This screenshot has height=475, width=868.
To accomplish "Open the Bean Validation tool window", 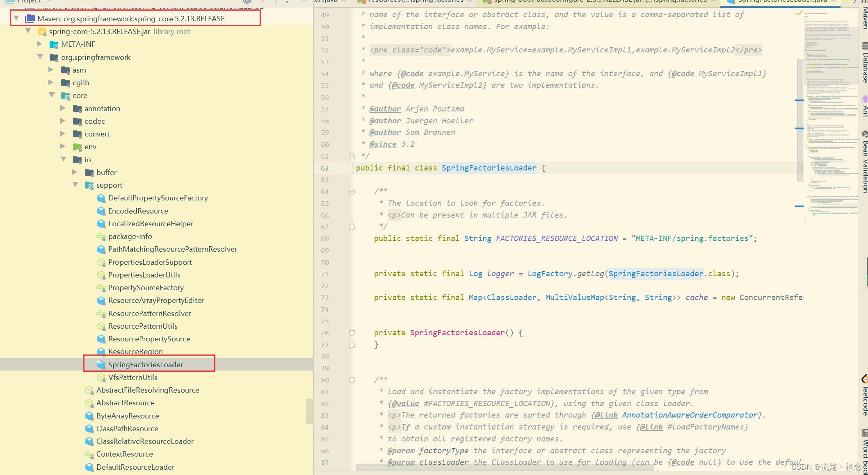I will click(864, 162).
